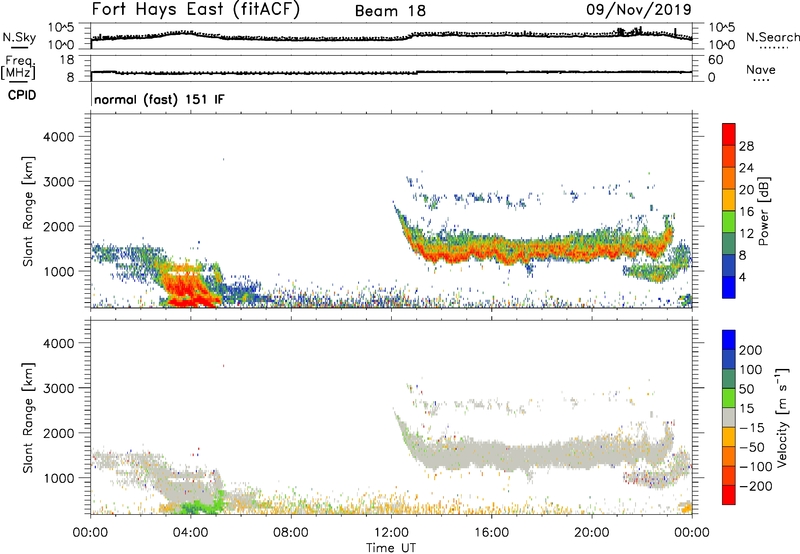Pick the red bottom segment of velocity colorbar

729,495
